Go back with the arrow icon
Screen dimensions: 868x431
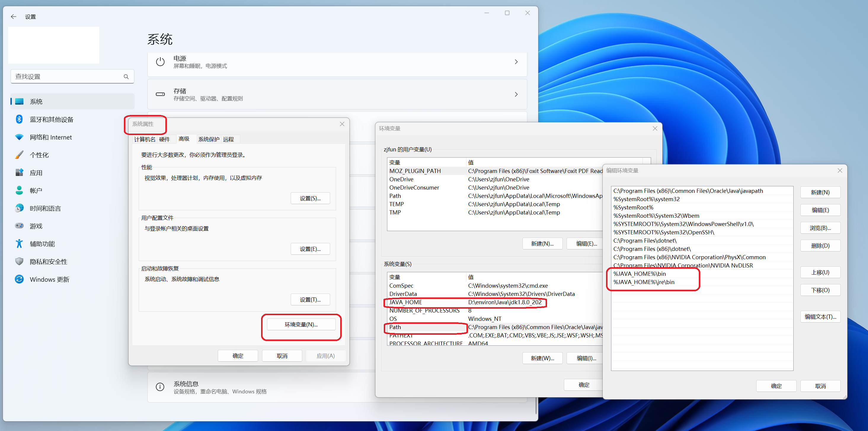pyautogui.click(x=13, y=17)
